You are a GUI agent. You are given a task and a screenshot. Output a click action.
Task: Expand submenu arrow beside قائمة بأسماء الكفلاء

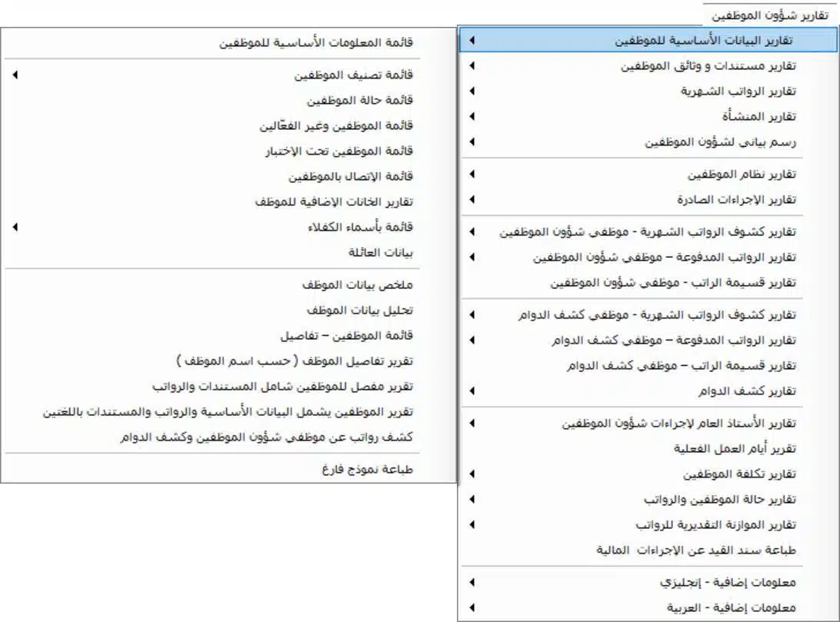tap(15, 227)
